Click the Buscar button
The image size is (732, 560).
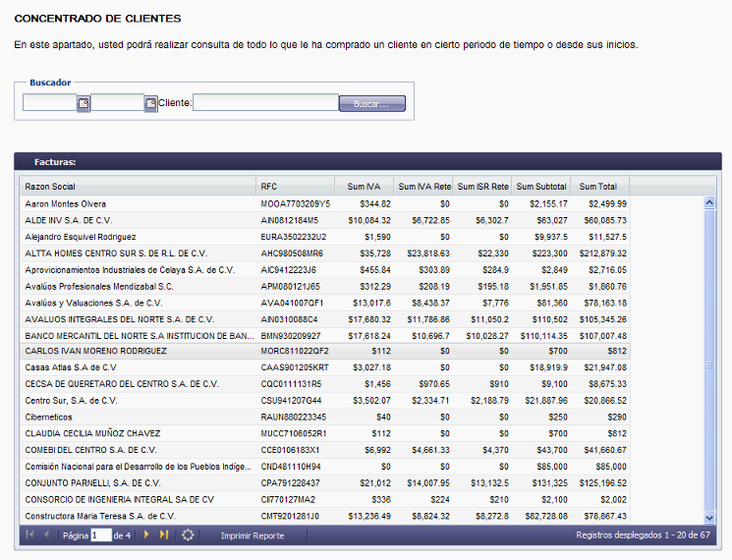pyautogui.click(x=372, y=103)
